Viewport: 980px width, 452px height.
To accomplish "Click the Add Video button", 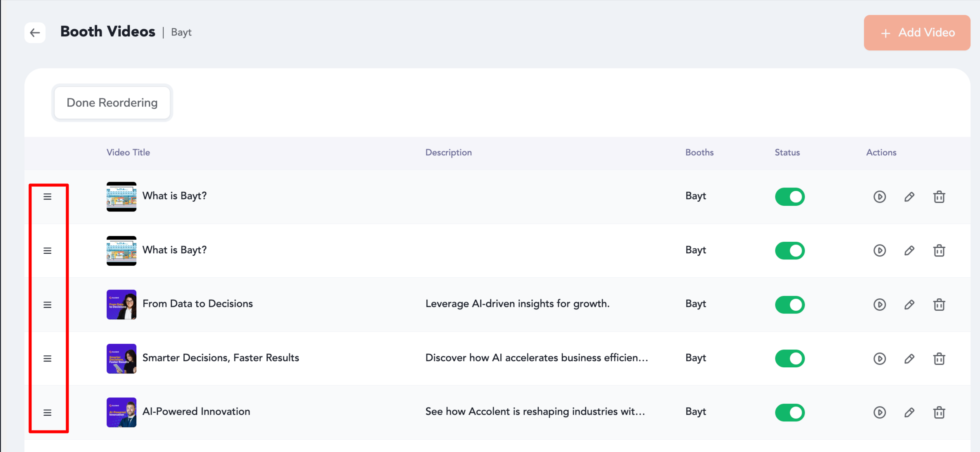I will (917, 33).
